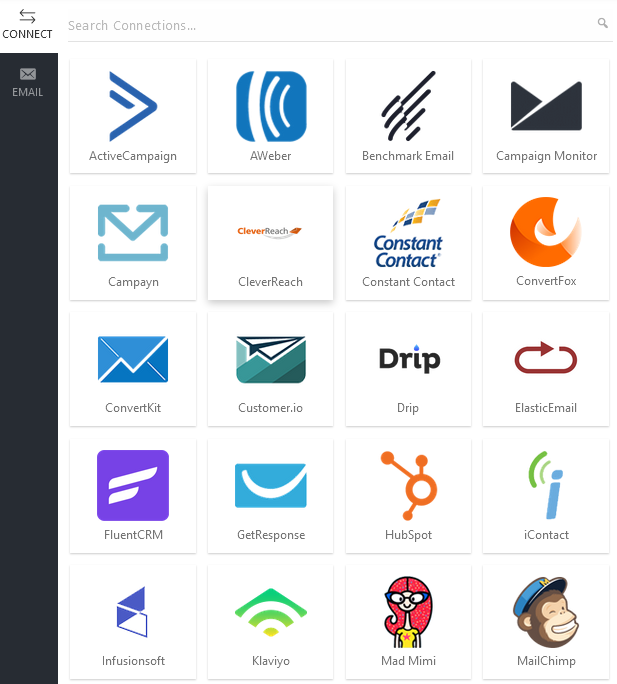Select the Campayn envelope icon
617x684 pixels.
[x=133, y=233]
